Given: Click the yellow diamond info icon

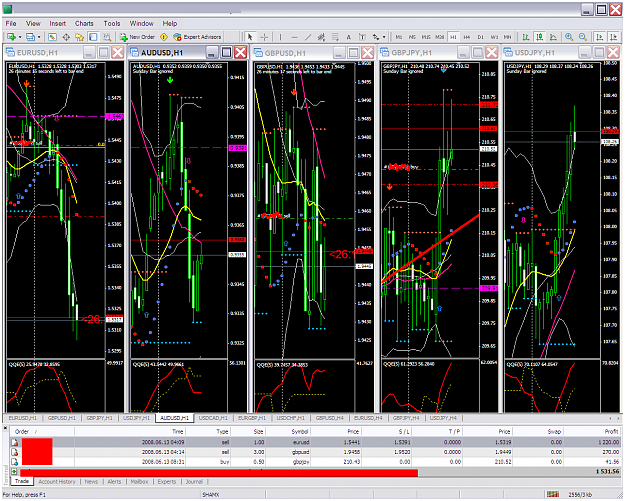Looking at the screenshot, I should coord(164,37).
